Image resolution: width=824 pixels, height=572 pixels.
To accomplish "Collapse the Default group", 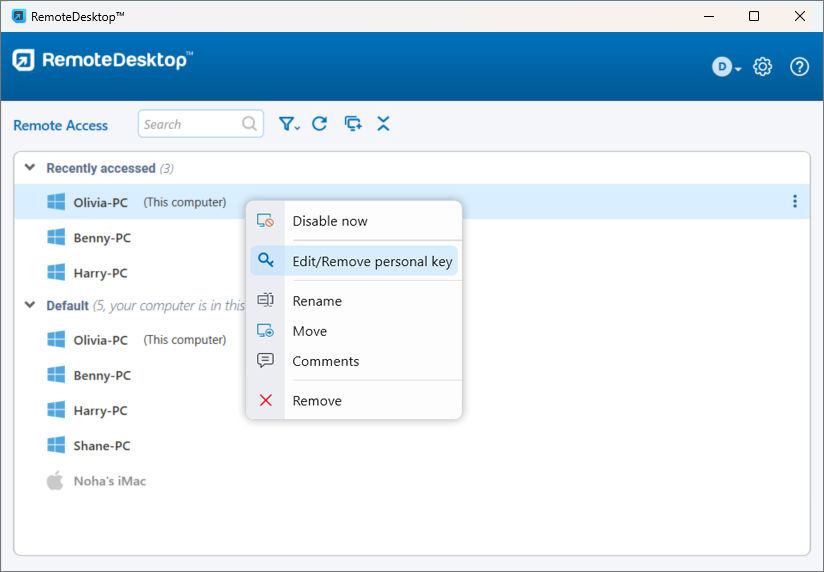I will pyautogui.click(x=30, y=305).
